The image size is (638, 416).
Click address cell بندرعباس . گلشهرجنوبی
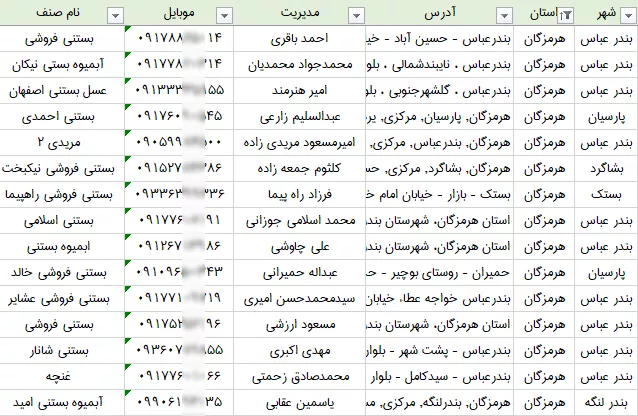pyautogui.click(x=439, y=90)
